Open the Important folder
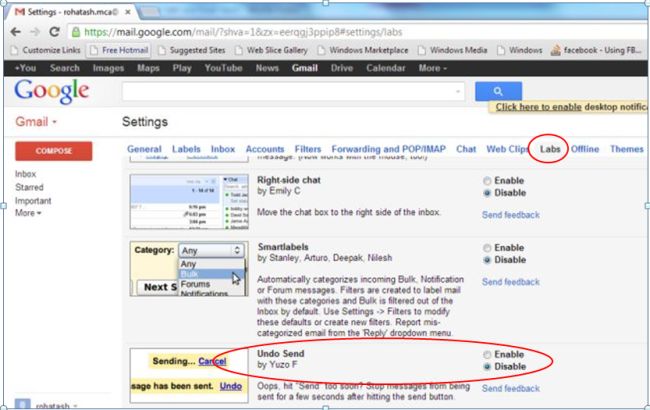 point(33,201)
